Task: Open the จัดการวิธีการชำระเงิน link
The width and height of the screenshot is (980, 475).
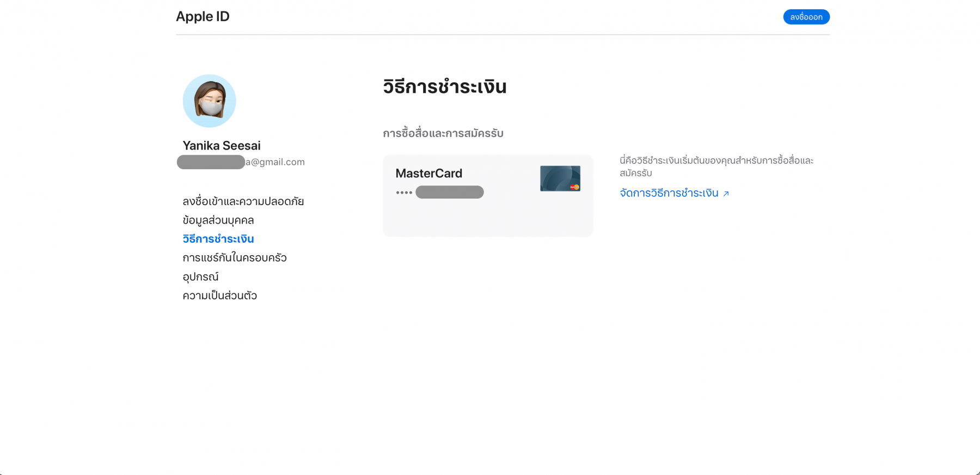Action: tap(669, 193)
